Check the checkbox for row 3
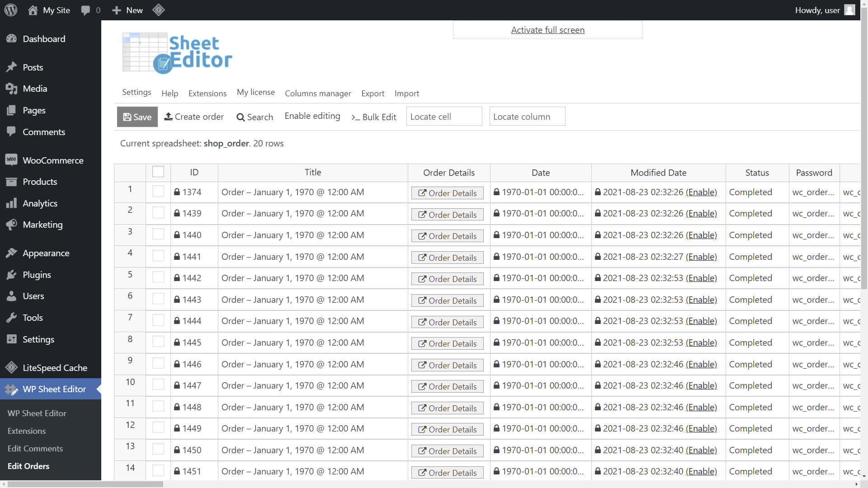Viewport: 868px width, 488px height. coord(158,234)
